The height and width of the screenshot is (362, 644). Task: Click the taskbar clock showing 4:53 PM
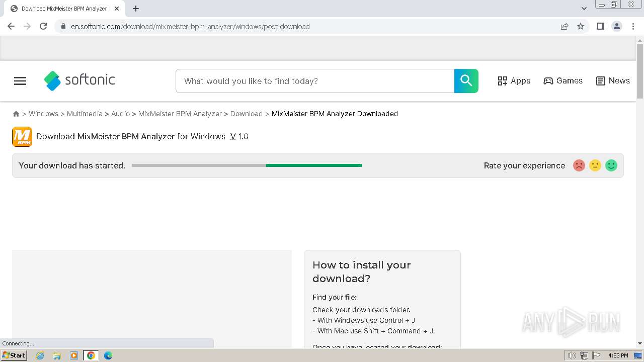point(618,355)
